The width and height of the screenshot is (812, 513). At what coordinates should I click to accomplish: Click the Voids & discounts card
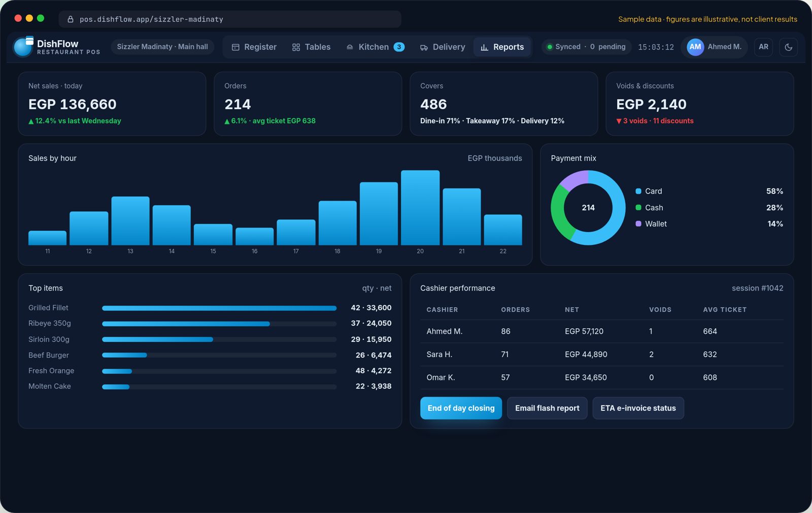(x=700, y=104)
